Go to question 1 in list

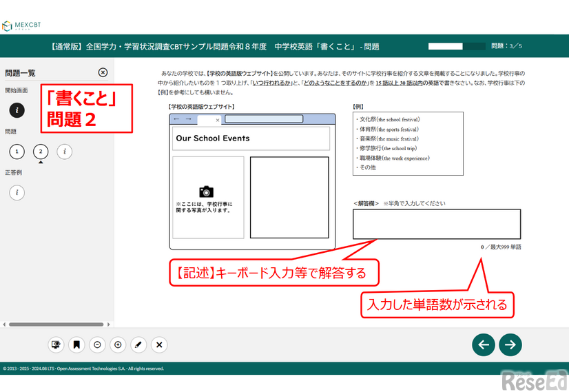(x=17, y=152)
